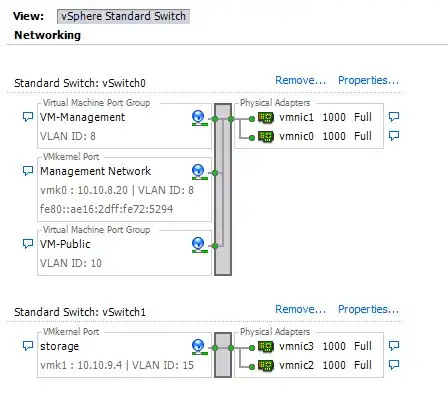Select the VM-Public port group name
The height and width of the screenshot is (406, 448).
pos(65,244)
